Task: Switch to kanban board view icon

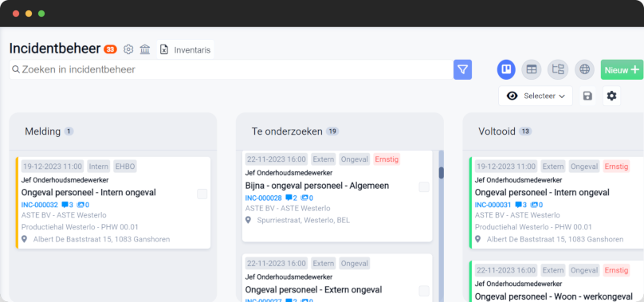Action: tap(506, 70)
